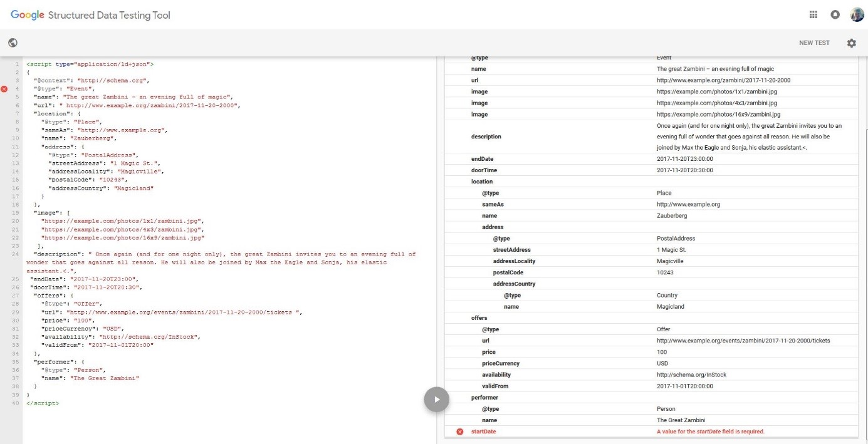Click the Google Structured Data Testing Tool logo
Image resolution: width=868 pixels, height=444 pixels.
(x=90, y=14)
